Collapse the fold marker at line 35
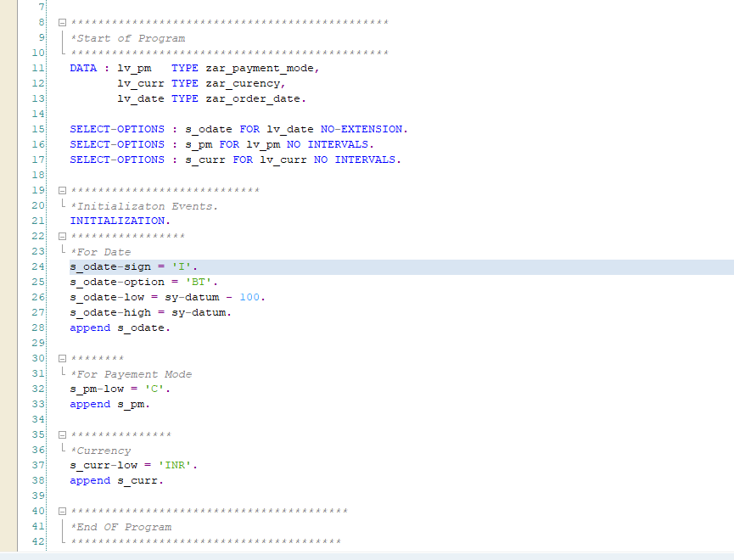Viewport: 734px width, 560px height. tap(62, 435)
